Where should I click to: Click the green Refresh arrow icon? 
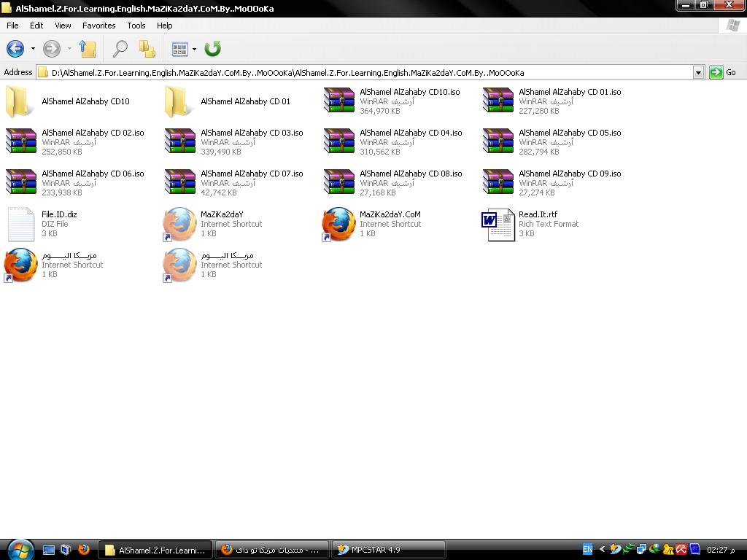212,49
